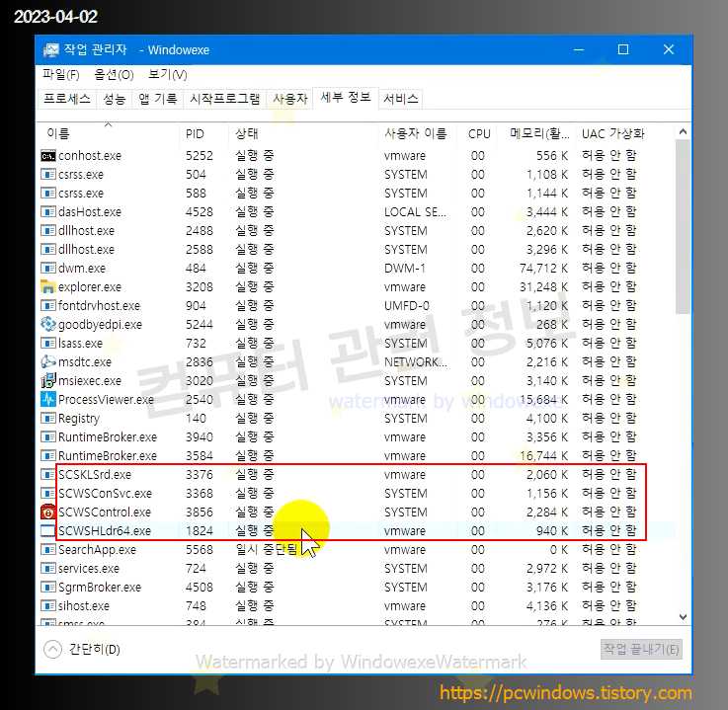Click the fontdrvhost.exe process icon

tap(47, 306)
